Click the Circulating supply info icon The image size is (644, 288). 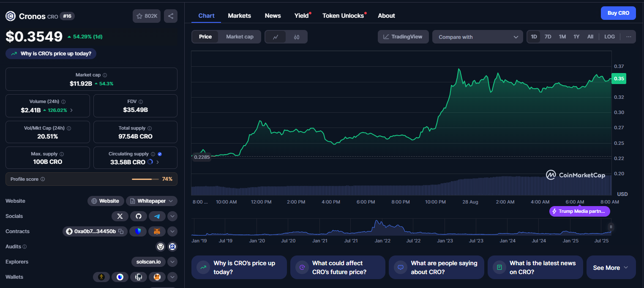tap(153, 154)
